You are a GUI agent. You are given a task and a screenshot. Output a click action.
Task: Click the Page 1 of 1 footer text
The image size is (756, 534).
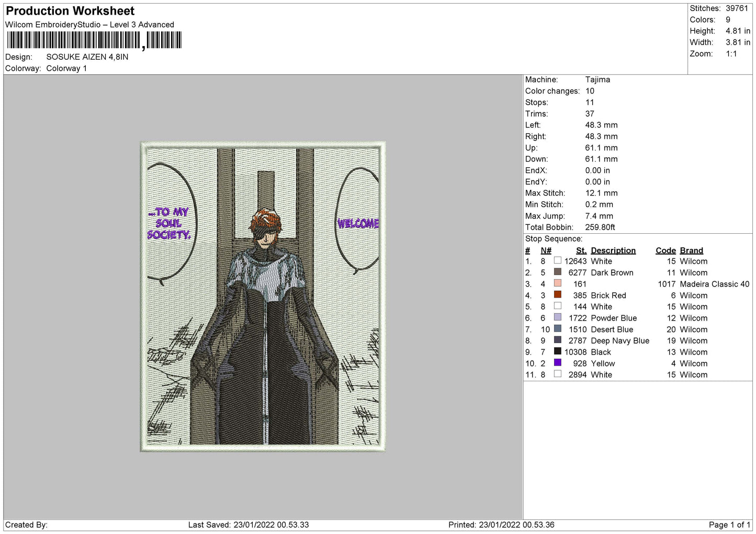coord(729,525)
